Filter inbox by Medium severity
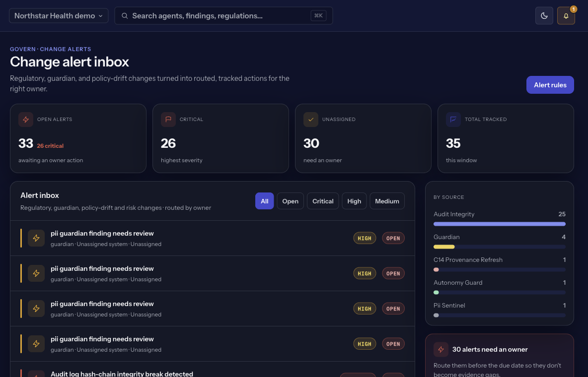Screen dimensions: 588x377 coord(387,201)
